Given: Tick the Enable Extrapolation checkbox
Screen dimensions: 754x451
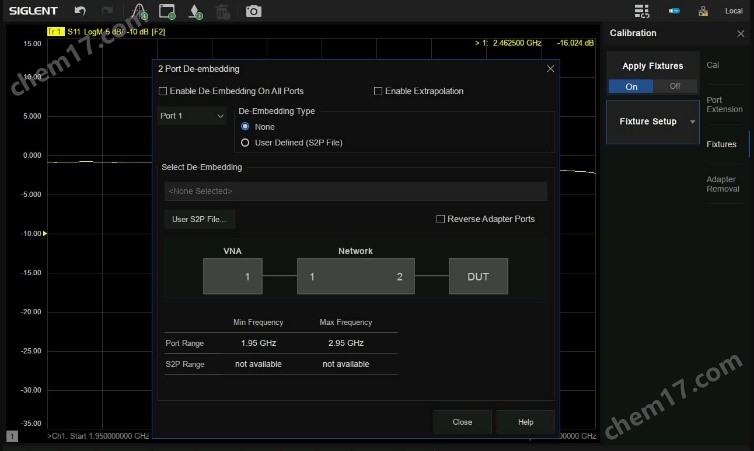Looking at the screenshot, I should 378,91.
